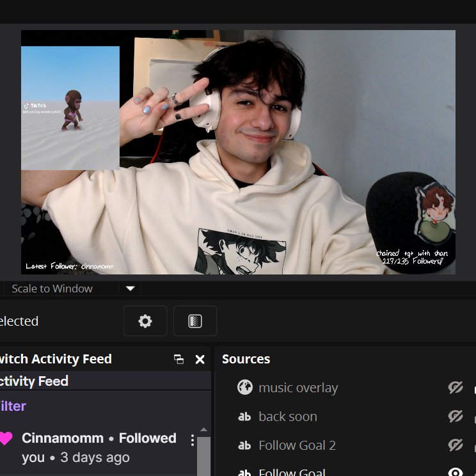Select the TikTok monkey video in preview

pyautogui.click(x=70, y=108)
